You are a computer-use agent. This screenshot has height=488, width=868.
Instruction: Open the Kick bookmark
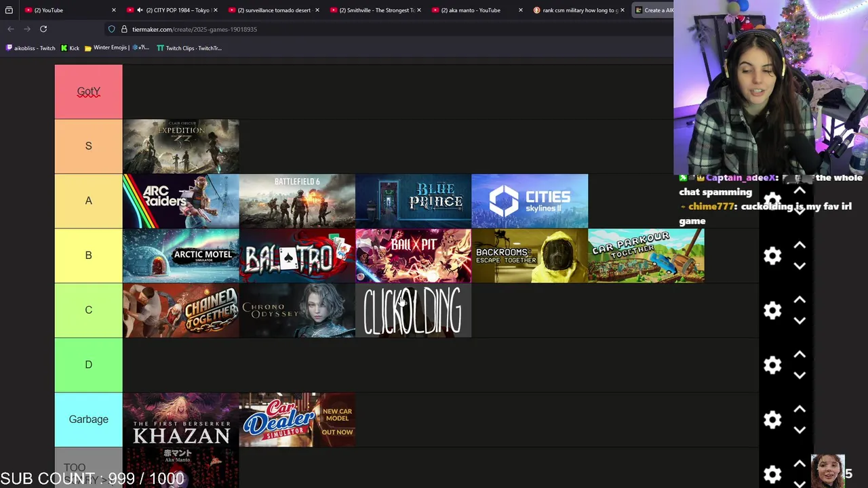click(70, 48)
